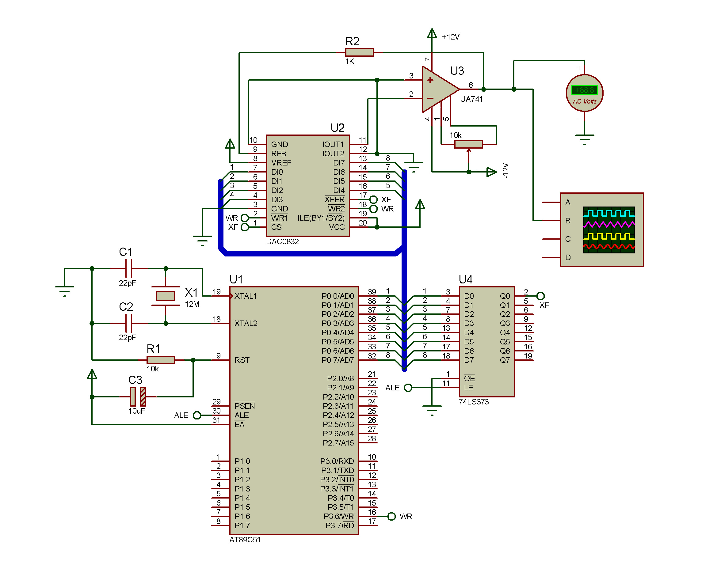The image size is (717, 588).
Task: Select the DAC0832 chip U2 body
Action: tap(307, 186)
